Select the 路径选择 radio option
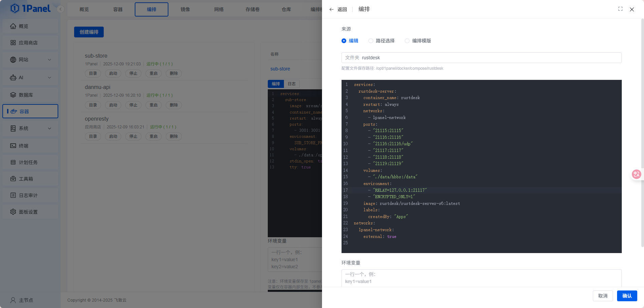Screen dimensions: 644x308 tap(371, 41)
